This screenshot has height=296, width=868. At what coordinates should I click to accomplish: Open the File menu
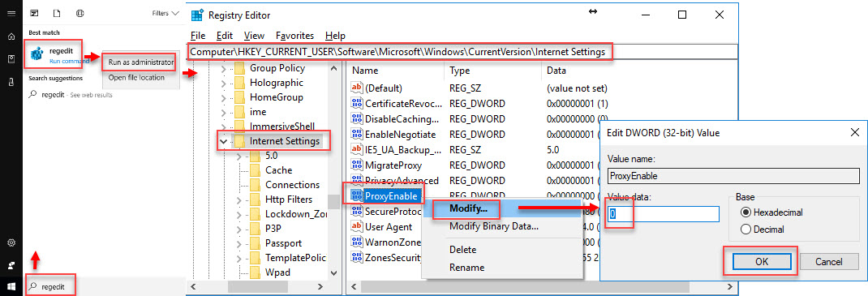(198, 36)
